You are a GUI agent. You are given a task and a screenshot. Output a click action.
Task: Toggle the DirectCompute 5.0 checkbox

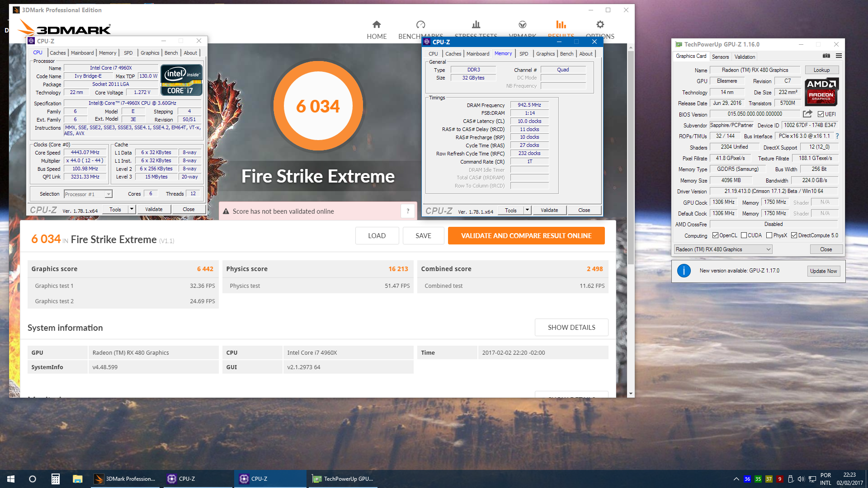[x=794, y=235]
